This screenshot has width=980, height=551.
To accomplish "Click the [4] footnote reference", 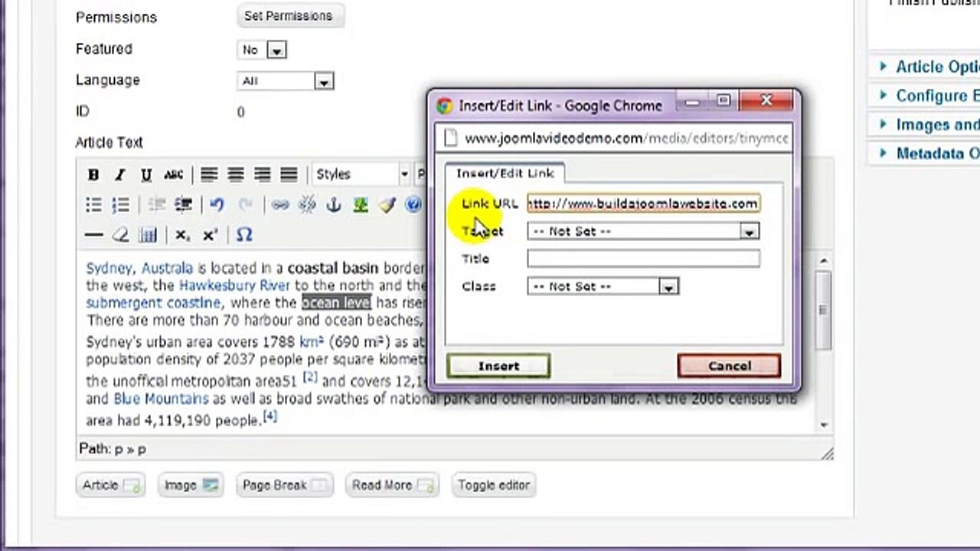I will coord(270,417).
